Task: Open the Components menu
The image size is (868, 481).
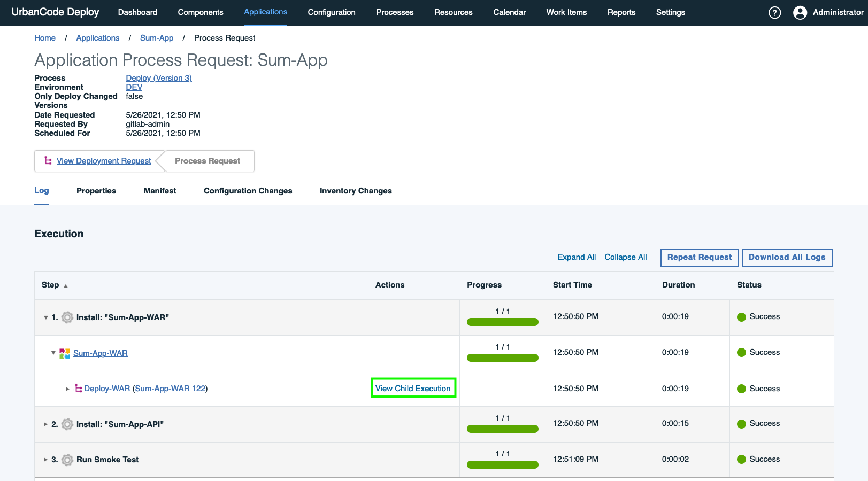Action: point(201,12)
